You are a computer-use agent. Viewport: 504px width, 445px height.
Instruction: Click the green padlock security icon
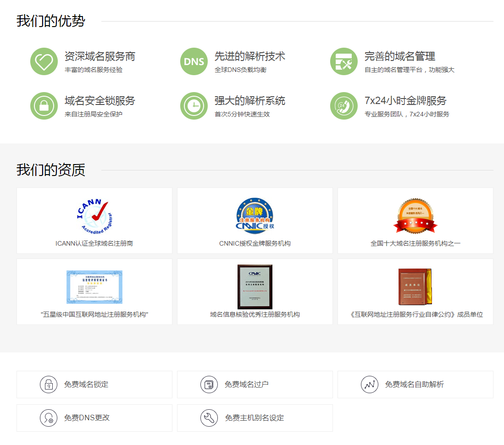point(44,106)
